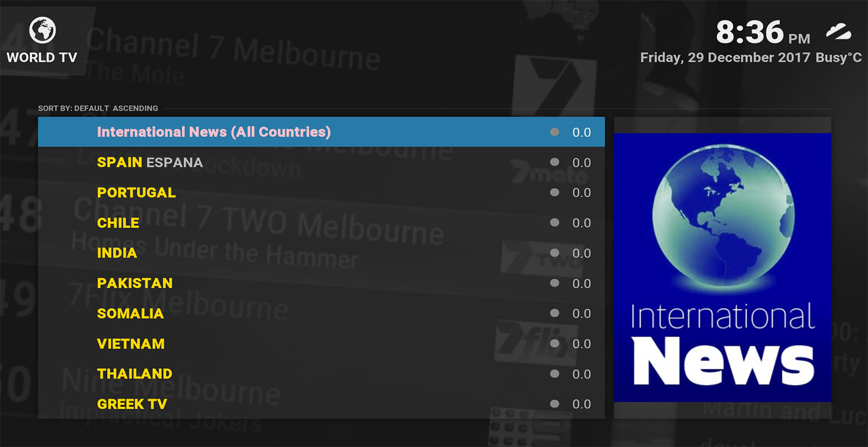Click the gray dot on the THAILAND row

pyautogui.click(x=554, y=373)
